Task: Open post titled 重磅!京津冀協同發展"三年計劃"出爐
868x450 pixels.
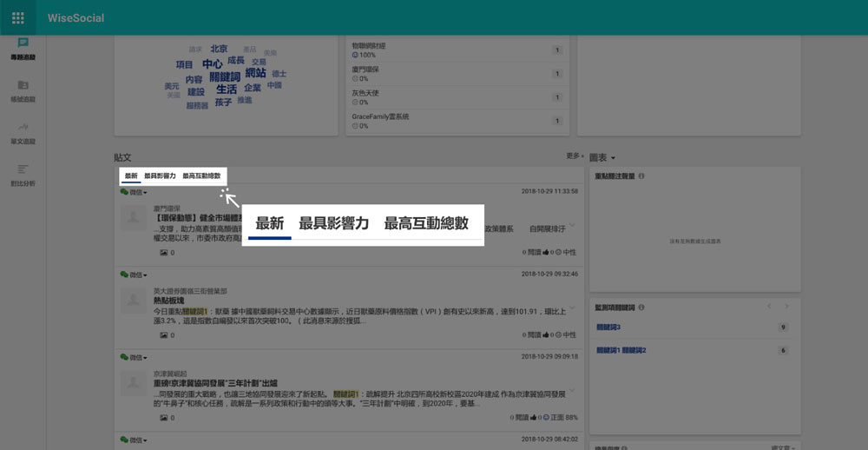Action: [216, 383]
